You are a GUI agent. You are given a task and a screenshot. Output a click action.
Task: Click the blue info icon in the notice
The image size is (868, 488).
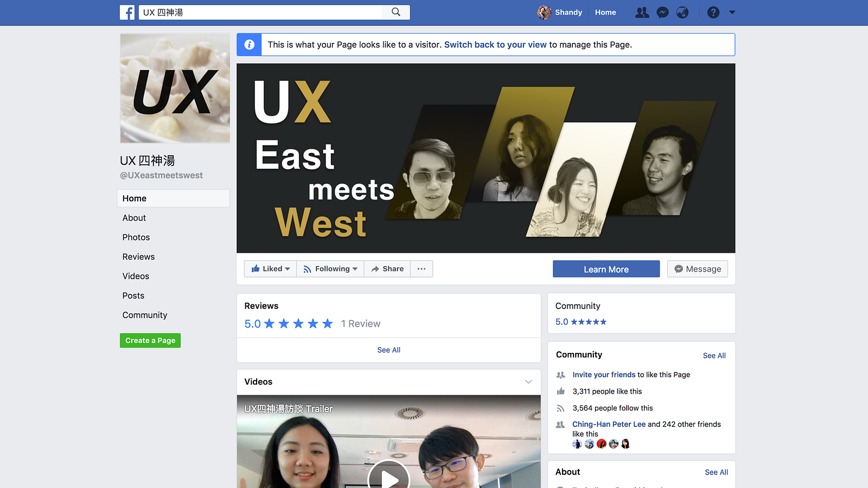[x=250, y=44]
